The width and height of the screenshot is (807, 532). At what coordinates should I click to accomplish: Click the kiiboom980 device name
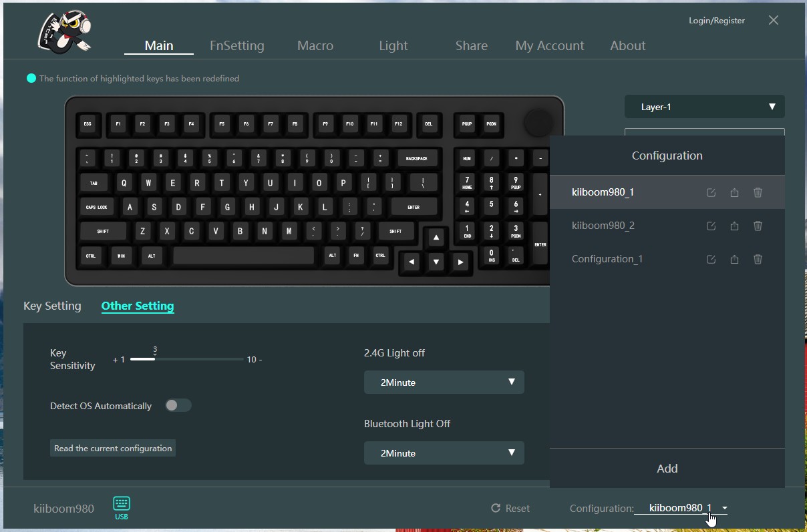(63, 508)
